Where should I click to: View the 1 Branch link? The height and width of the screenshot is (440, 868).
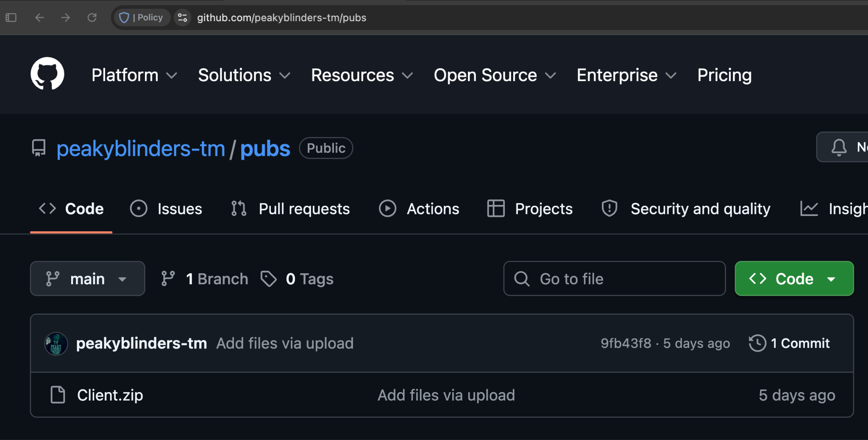[x=205, y=279]
